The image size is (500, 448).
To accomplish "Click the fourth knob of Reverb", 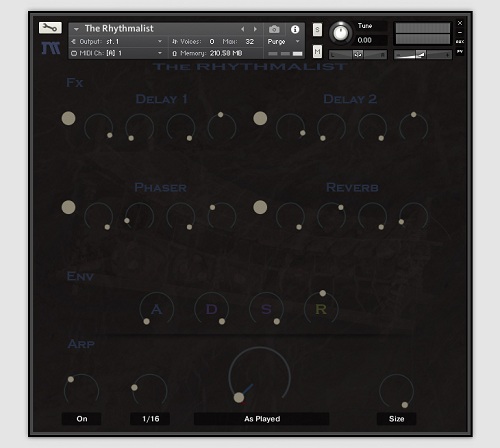I will 413,217.
